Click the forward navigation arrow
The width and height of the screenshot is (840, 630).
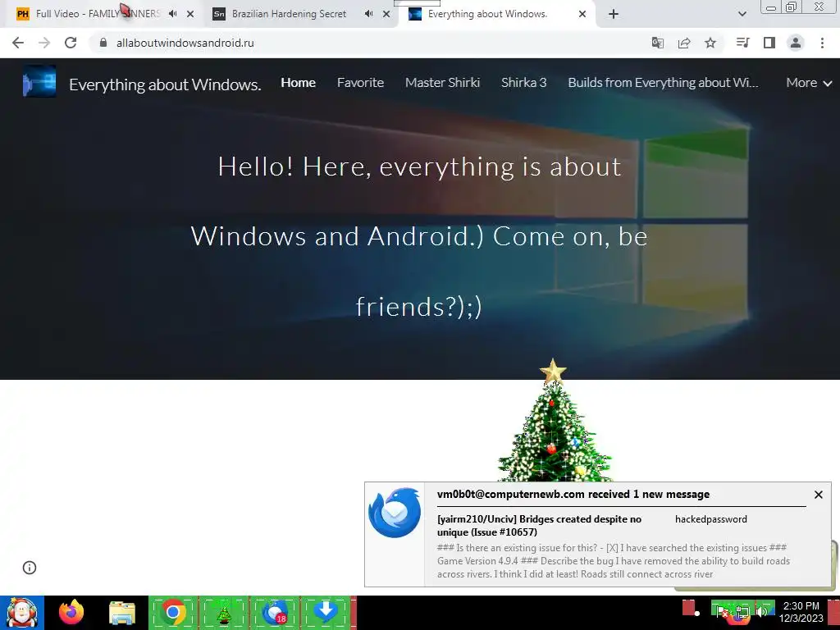[44, 43]
